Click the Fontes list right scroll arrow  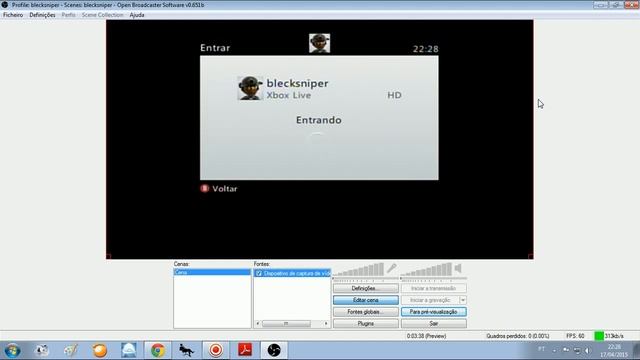326,324
